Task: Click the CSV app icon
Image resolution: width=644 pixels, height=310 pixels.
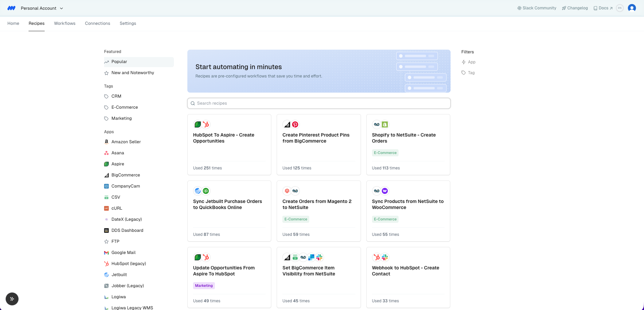Action: point(106,197)
